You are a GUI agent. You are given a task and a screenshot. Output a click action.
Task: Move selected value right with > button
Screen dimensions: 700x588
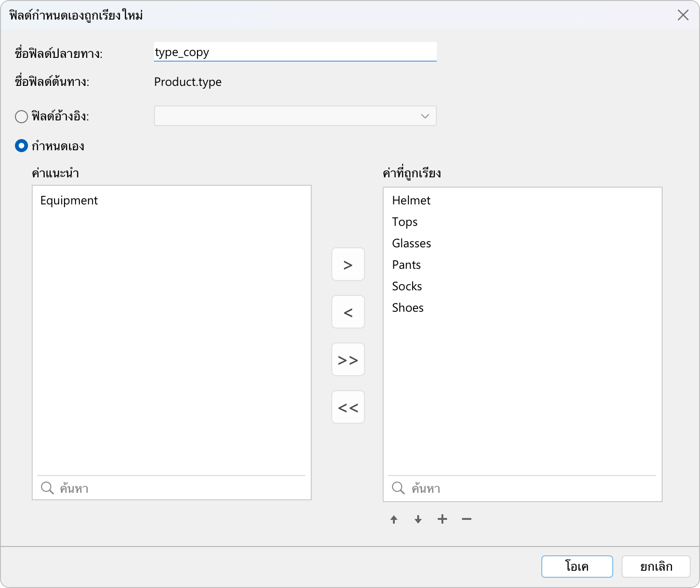click(348, 265)
